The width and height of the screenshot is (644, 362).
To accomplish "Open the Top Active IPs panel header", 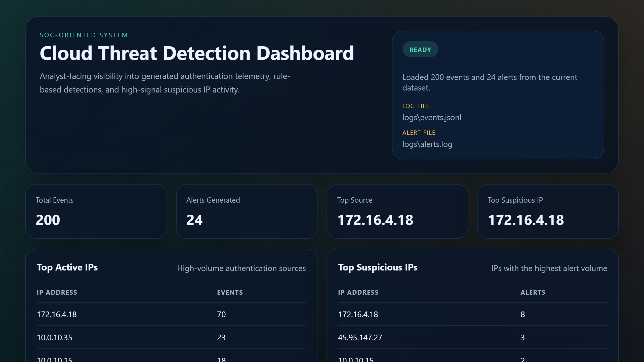I will click(67, 267).
